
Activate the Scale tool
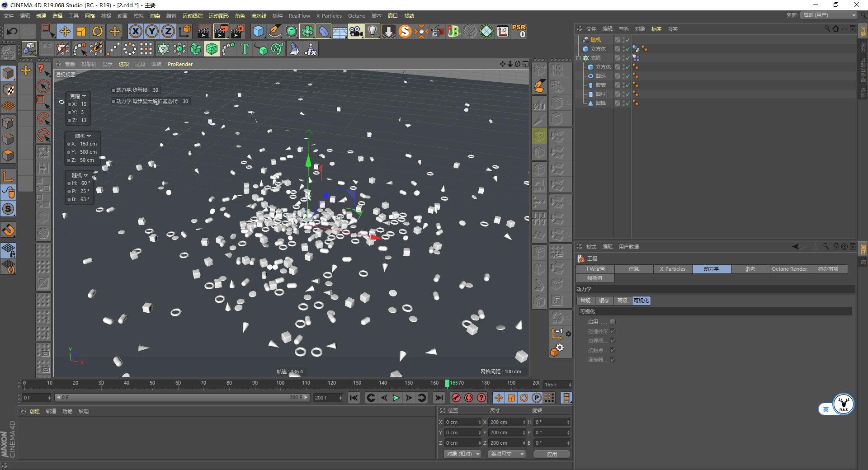point(81,31)
